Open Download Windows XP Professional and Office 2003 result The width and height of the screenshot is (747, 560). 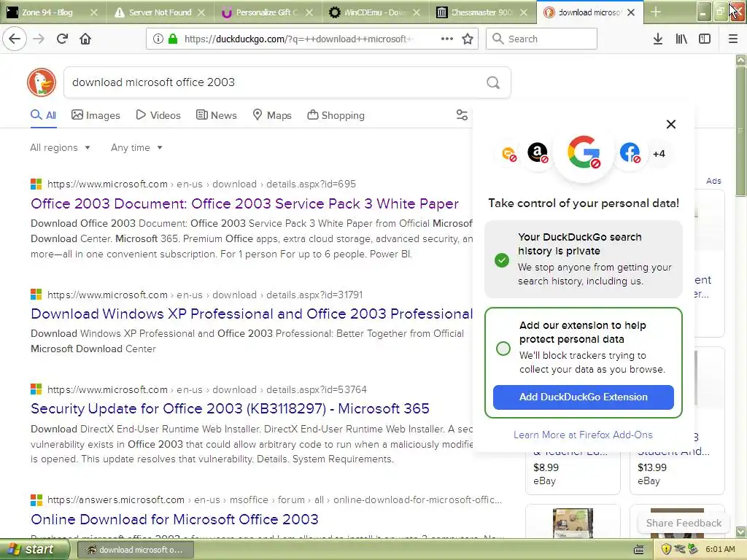252,314
